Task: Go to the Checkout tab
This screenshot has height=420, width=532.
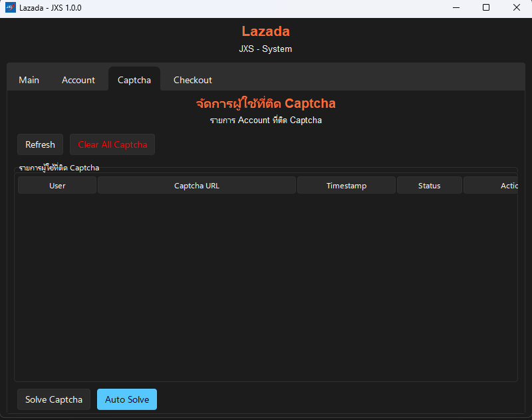Action: [x=193, y=80]
